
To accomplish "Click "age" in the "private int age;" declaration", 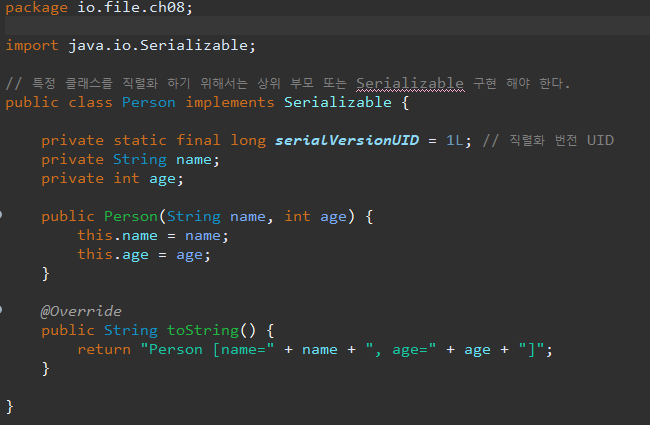I will point(162,180).
